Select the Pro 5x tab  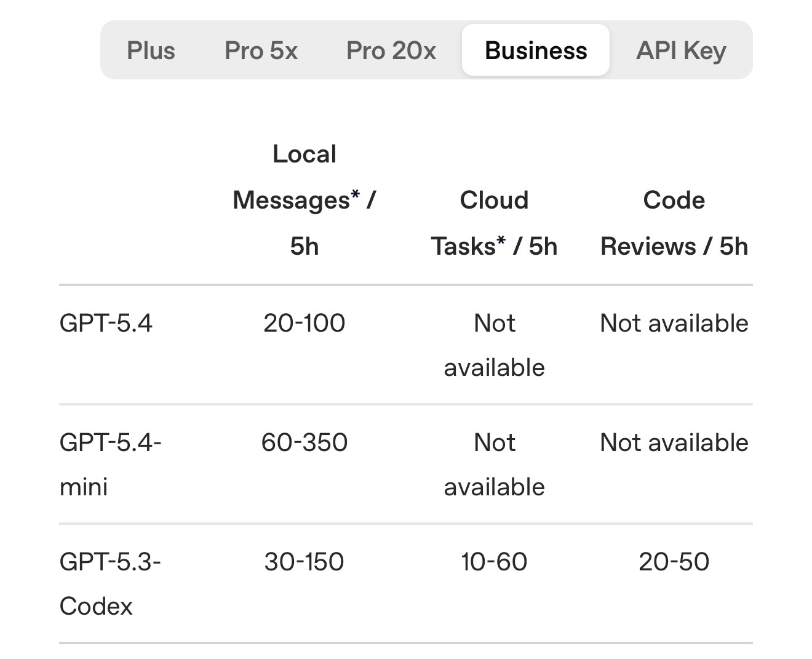[x=261, y=50]
